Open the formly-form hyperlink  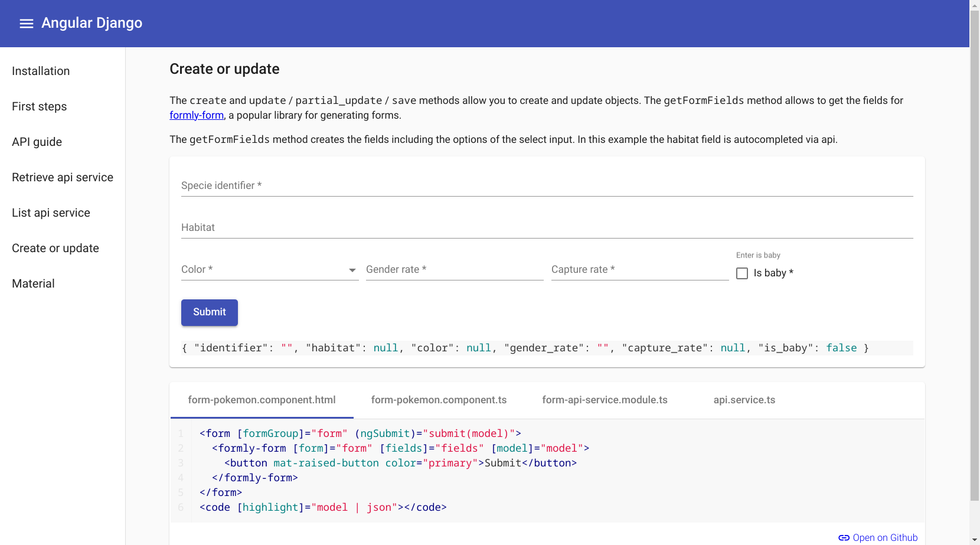click(196, 115)
